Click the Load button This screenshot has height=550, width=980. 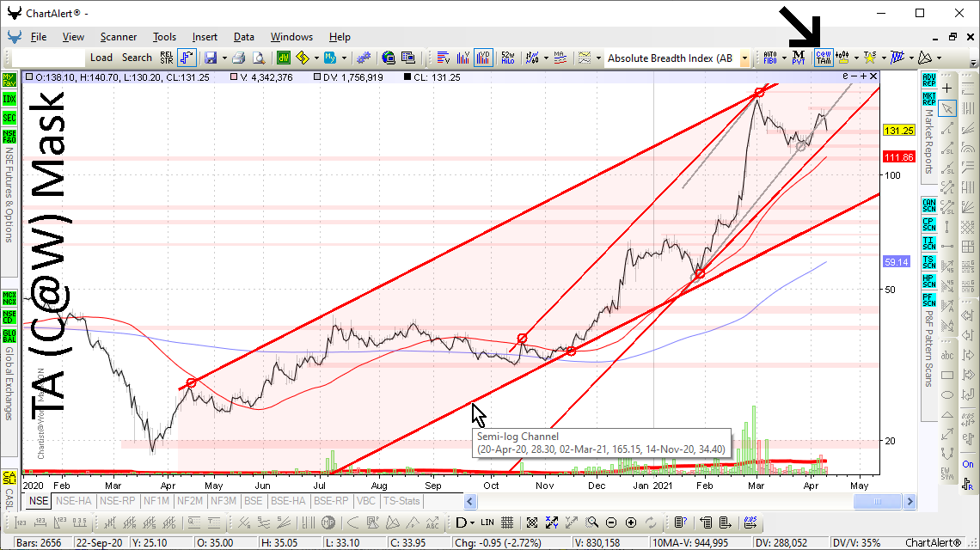click(x=101, y=58)
